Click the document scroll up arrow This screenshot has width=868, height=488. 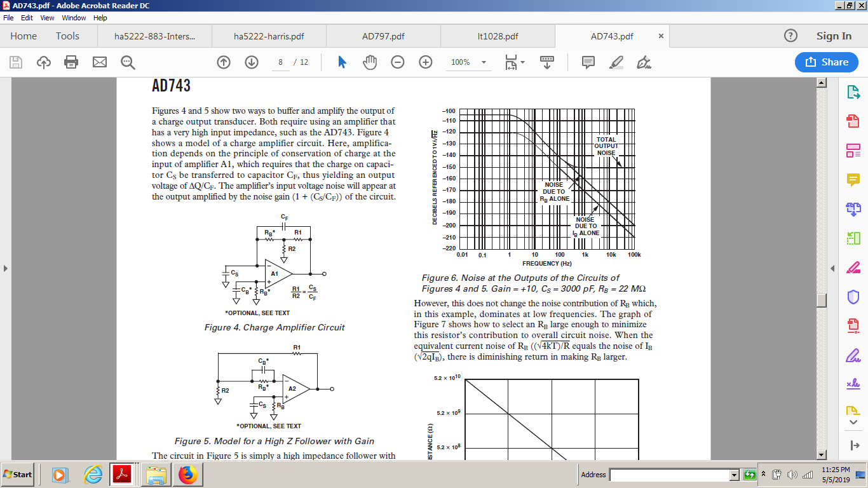pos(821,83)
